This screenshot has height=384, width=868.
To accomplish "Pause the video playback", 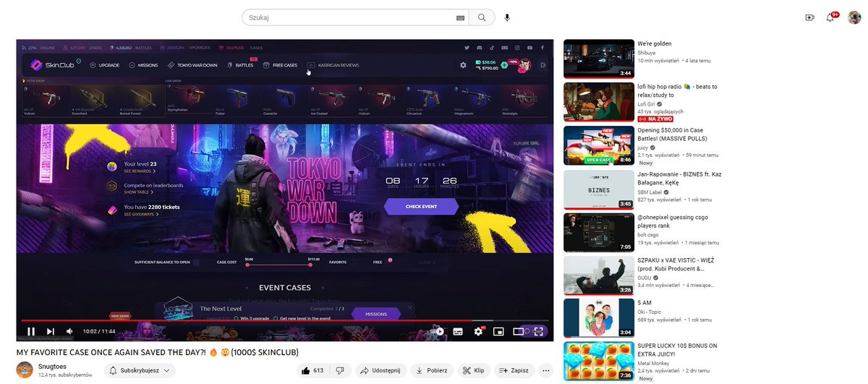I will point(31,331).
